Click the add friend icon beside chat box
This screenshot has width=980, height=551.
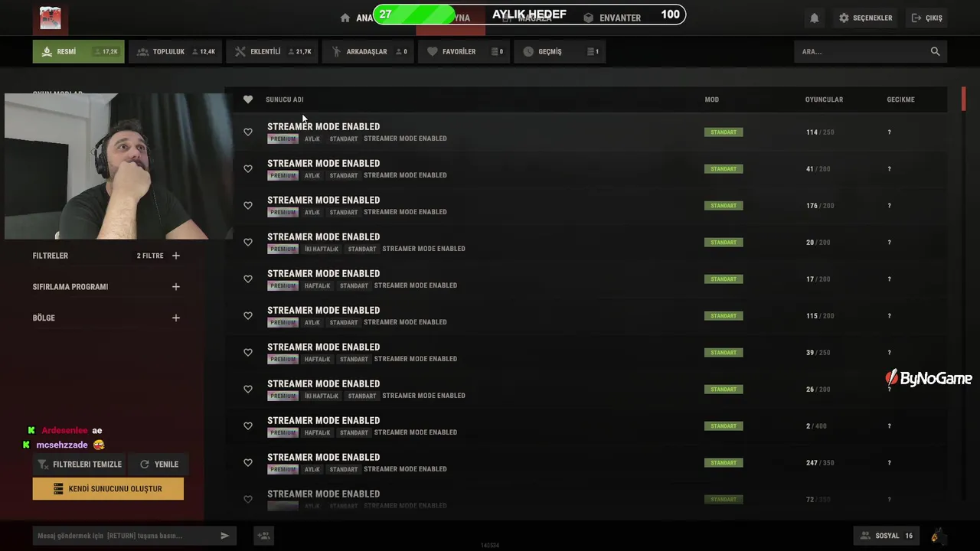pyautogui.click(x=263, y=536)
